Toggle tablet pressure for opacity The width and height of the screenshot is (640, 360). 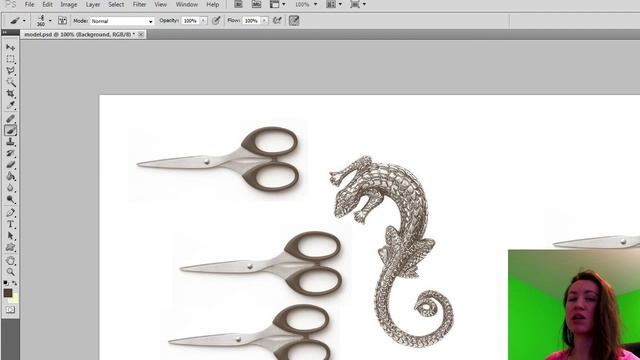point(216,20)
